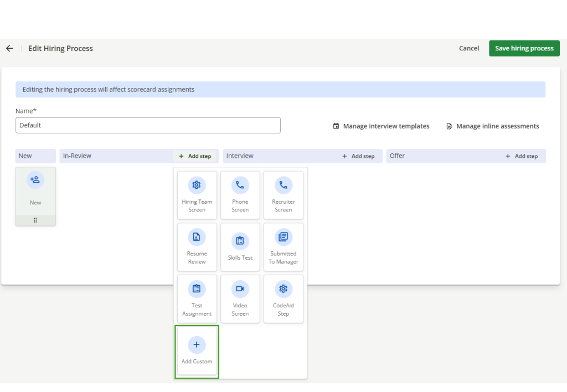Open Add step menu in In-Review
Image resolution: width=567 pixels, height=392 pixels.
pyautogui.click(x=195, y=156)
